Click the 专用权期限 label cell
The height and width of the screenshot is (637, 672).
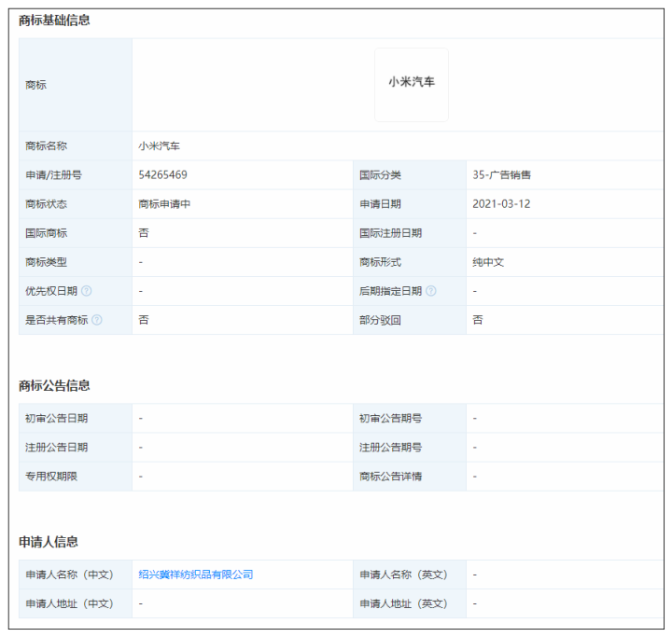point(51,477)
